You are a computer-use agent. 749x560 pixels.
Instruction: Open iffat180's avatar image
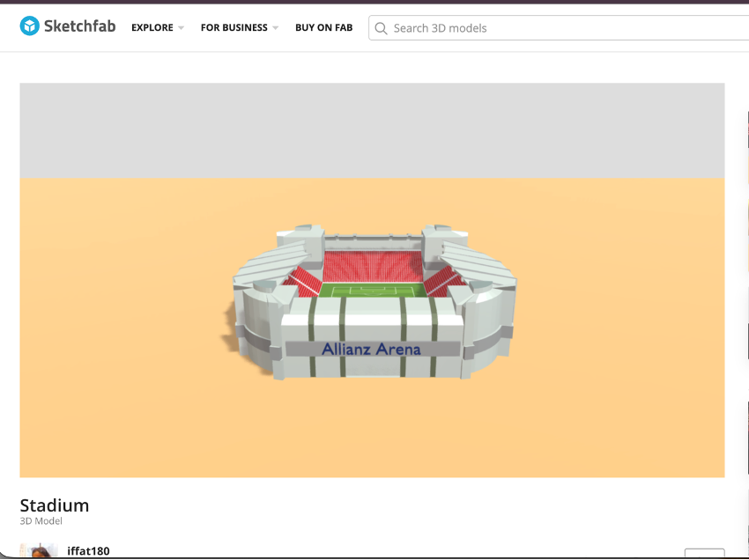pyautogui.click(x=39, y=550)
